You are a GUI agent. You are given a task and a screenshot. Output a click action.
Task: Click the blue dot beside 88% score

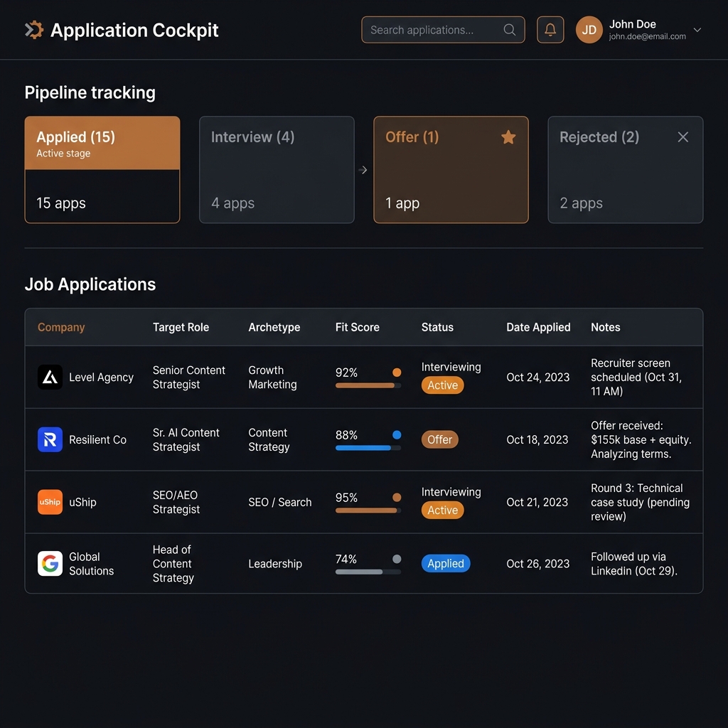pos(397,434)
